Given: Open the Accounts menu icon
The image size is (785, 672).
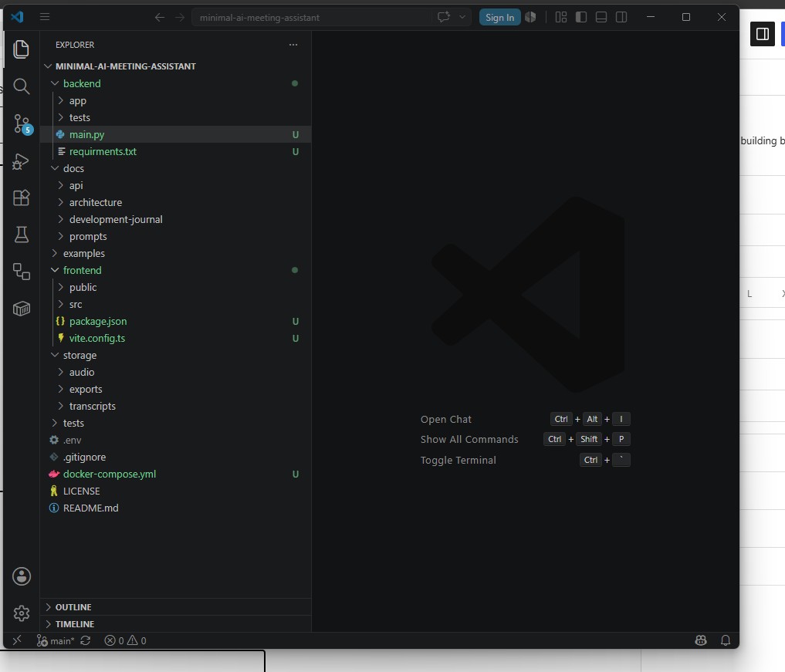Looking at the screenshot, I should point(21,576).
